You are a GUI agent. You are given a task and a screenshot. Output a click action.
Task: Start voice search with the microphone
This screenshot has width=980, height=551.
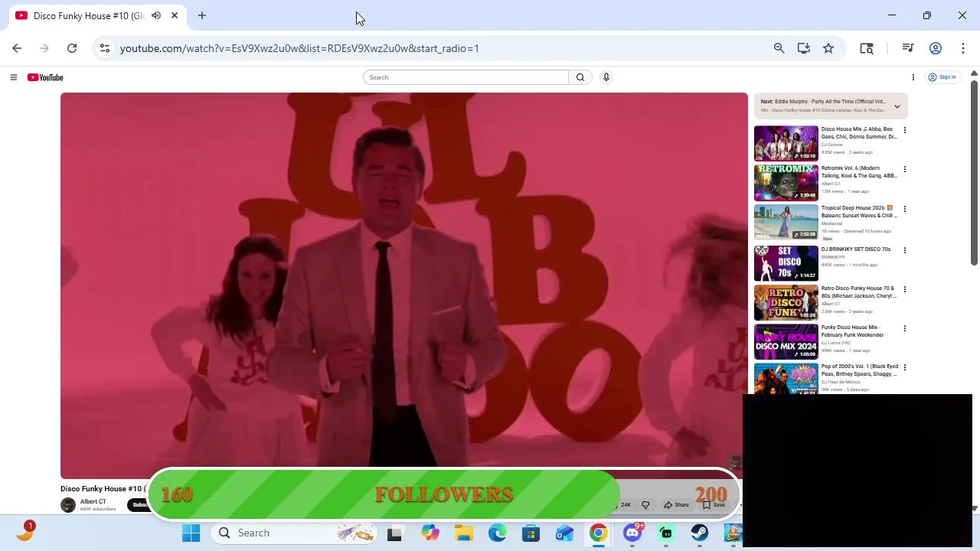click(x=606, y=77)
